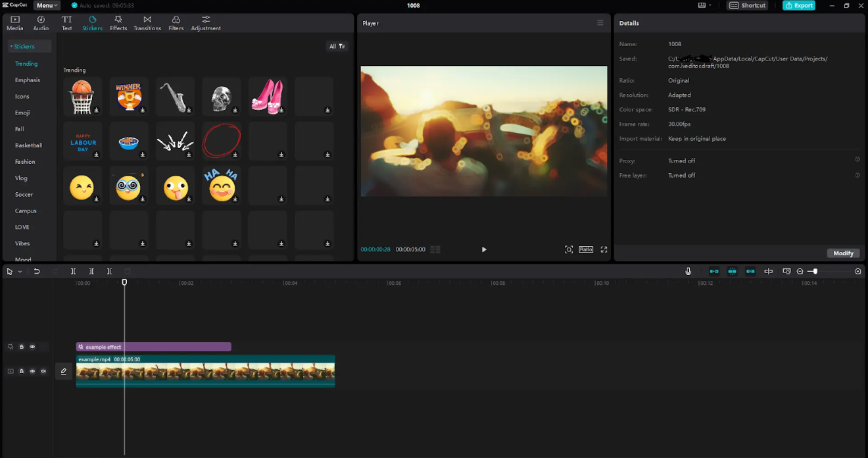The height and width of the screenshot is (458, 868).
Task: Select the Emoji sticker category
Action: (x=22, y=113)
